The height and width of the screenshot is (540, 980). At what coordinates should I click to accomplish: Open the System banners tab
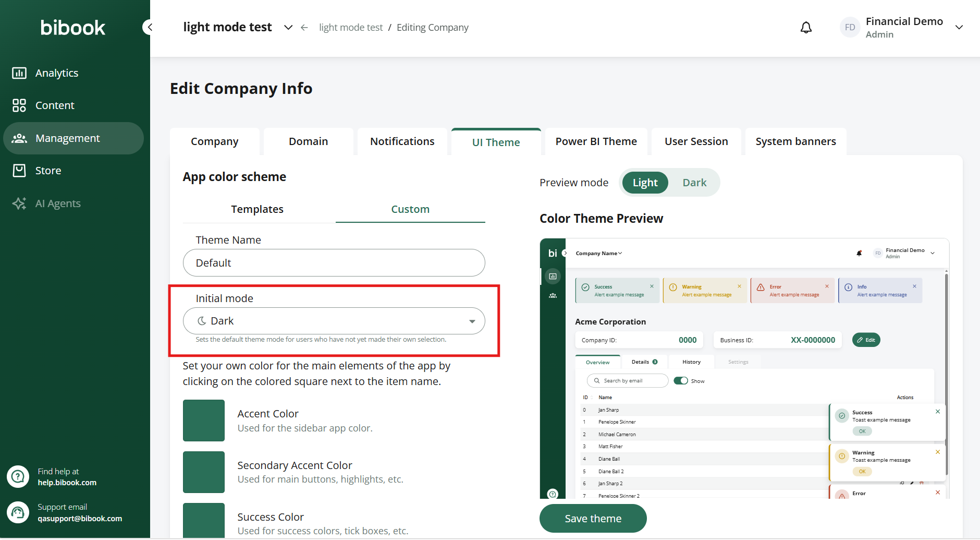pos(796,141)
